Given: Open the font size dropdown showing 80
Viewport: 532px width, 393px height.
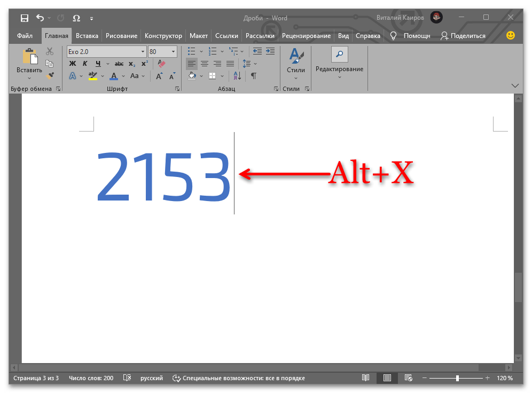Looking at the screenshot, I should (x=173, y=51).
